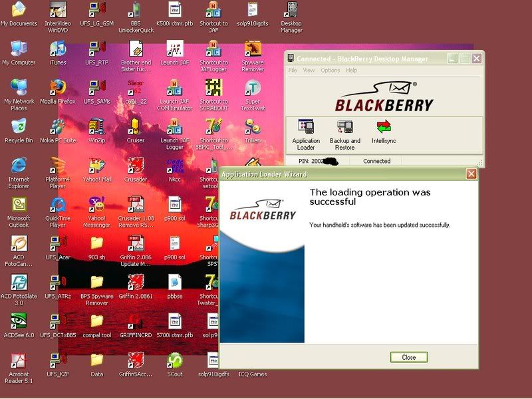Click the 'The loading operation was successful' heading
The image size is (532, 399).
(x=370, y=197)
